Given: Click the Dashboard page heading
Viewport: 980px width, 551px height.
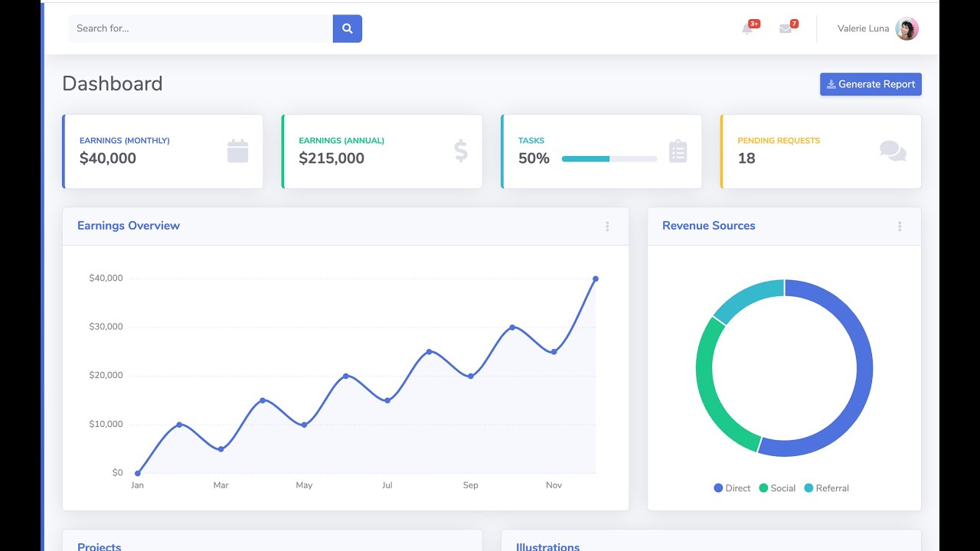Looking at the screenshot, I should click(113, 83).
